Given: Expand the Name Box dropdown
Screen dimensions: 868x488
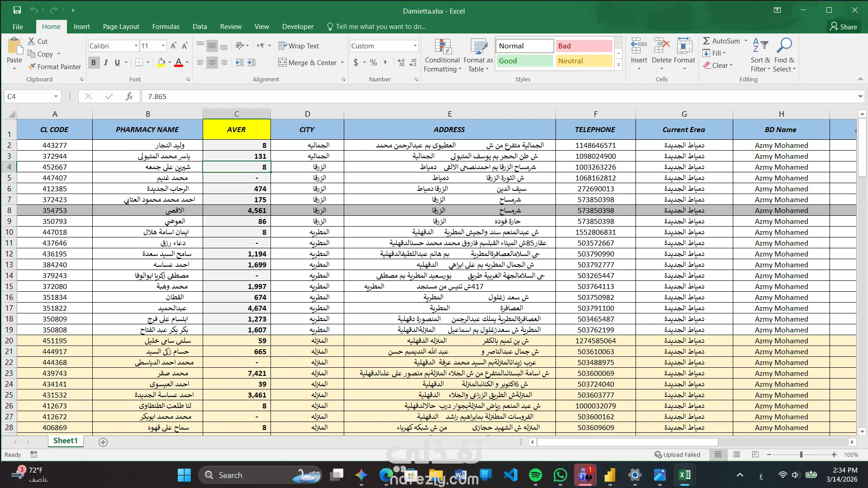Looking at the screenshot, I should pos(56,96).
